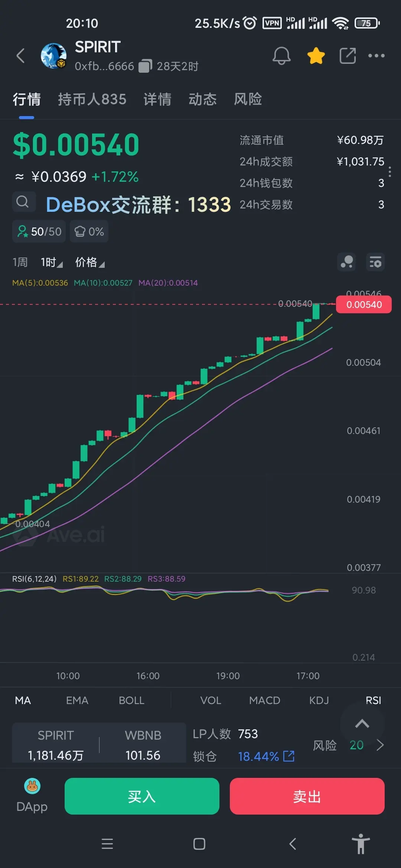Tap the accessibility figure icon
The width and height of the screenshot is (401, 868).
pyautogui.click(x=361, y=844)
